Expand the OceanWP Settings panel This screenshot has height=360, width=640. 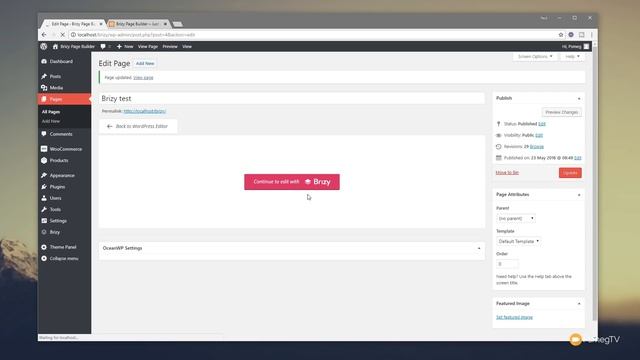point(479,248)
